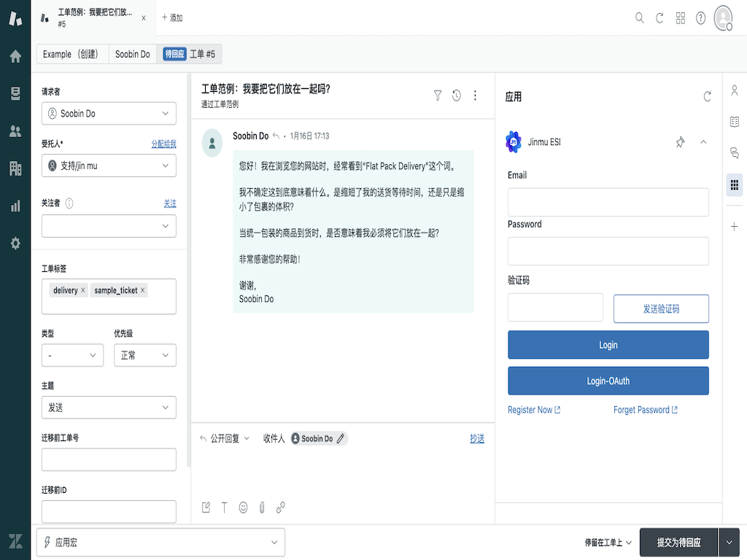The image size is (747, 560).
Task: Open the emoji picker in the reply composer
Action: 243,507
